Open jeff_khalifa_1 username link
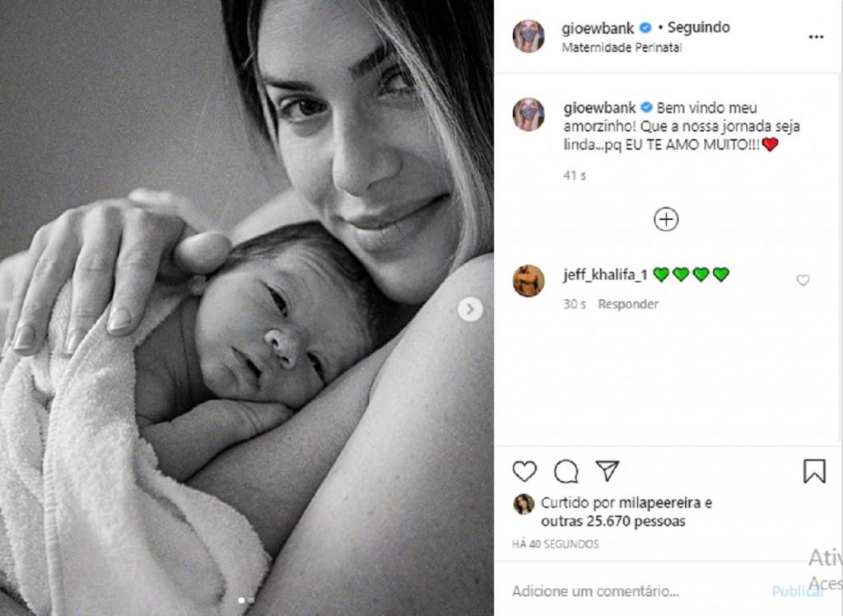Screen dimensions: 843x616 (605, 275)
